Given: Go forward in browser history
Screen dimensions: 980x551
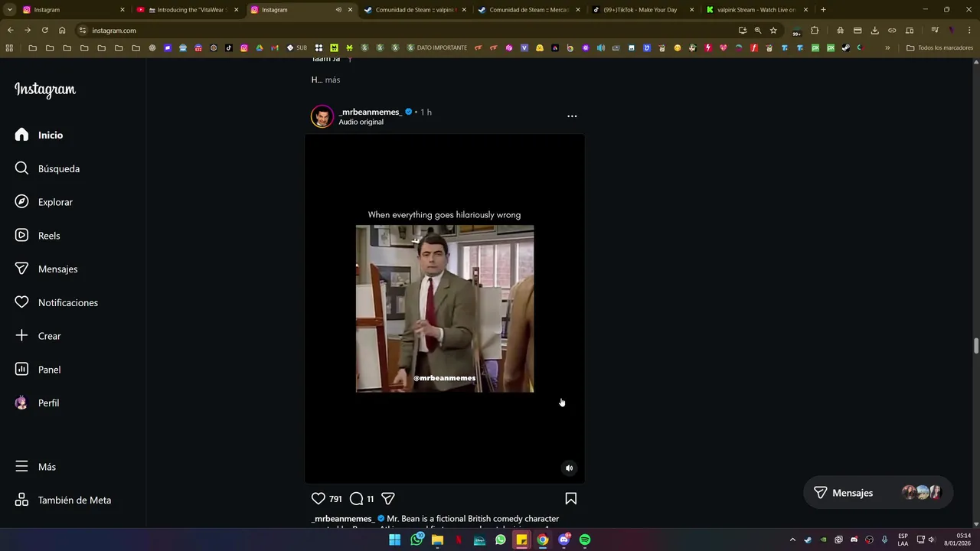Looking at the screenshot, I should [28, 31].
